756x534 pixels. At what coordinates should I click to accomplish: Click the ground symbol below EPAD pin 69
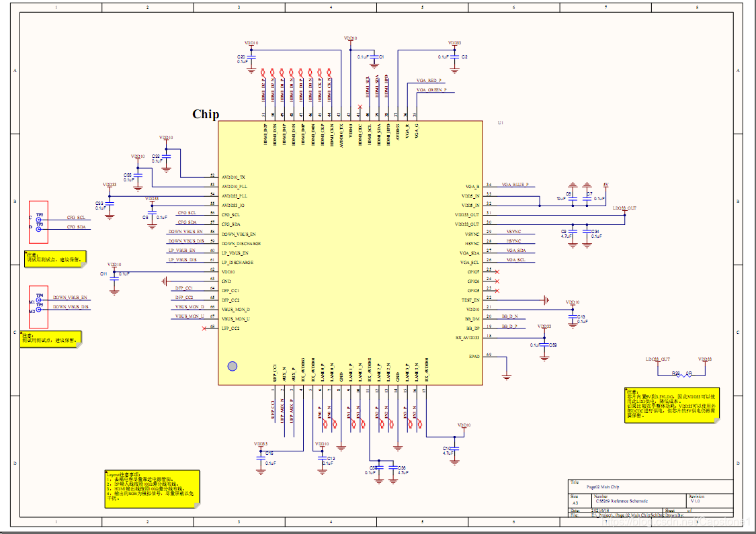tap(506, 377)
